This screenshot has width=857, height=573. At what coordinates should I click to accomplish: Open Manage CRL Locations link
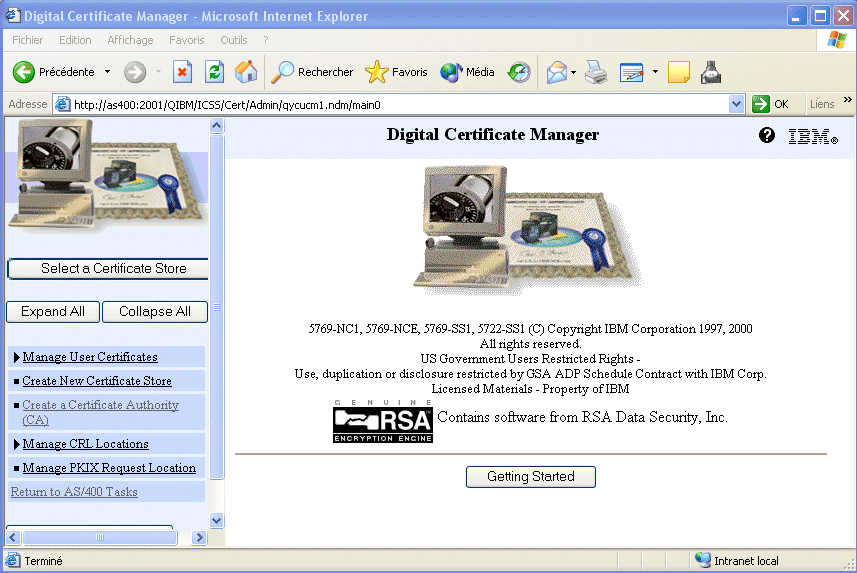click(x=85, y=444)
